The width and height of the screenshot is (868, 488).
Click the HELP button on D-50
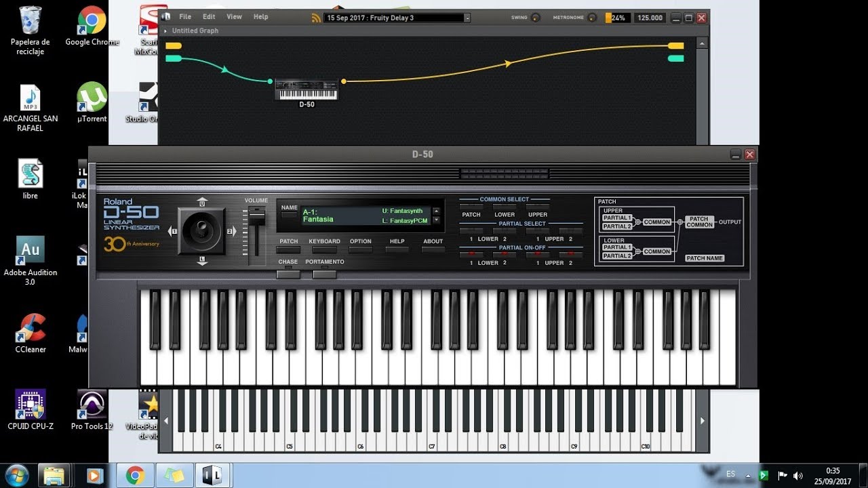(397, 249)
